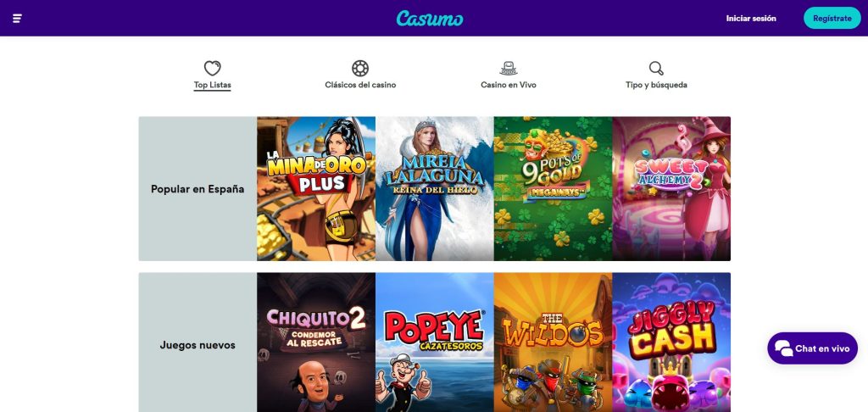Open the Chat en vivo button
Viewport: 868px width, 412px height.
click(813, 348)
